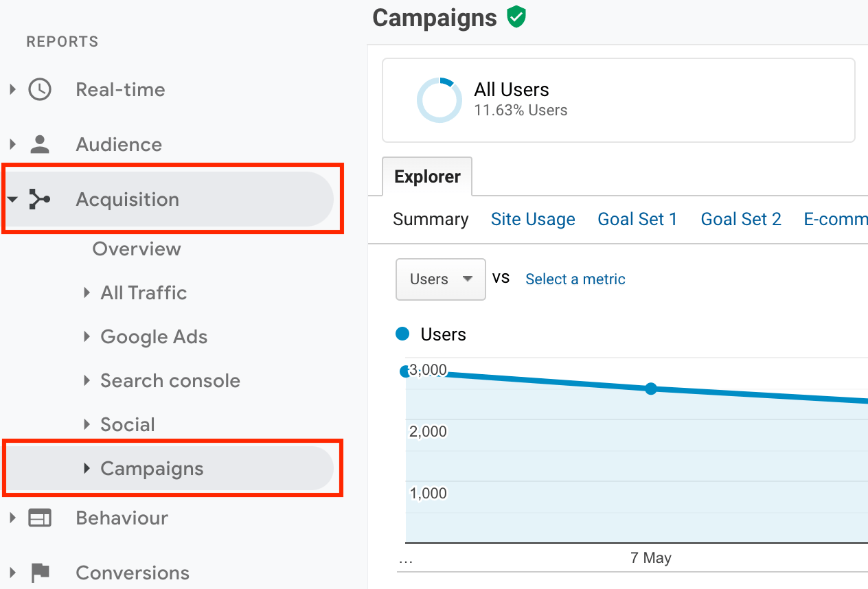Click the Select a metric link

(x=575, y=279)
